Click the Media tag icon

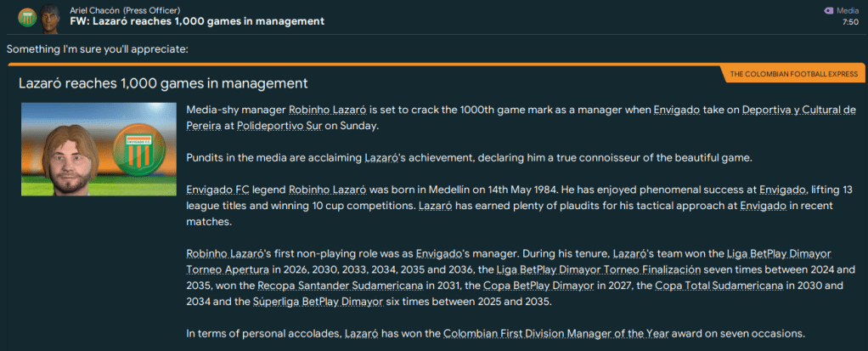click(x=829, y=9)
